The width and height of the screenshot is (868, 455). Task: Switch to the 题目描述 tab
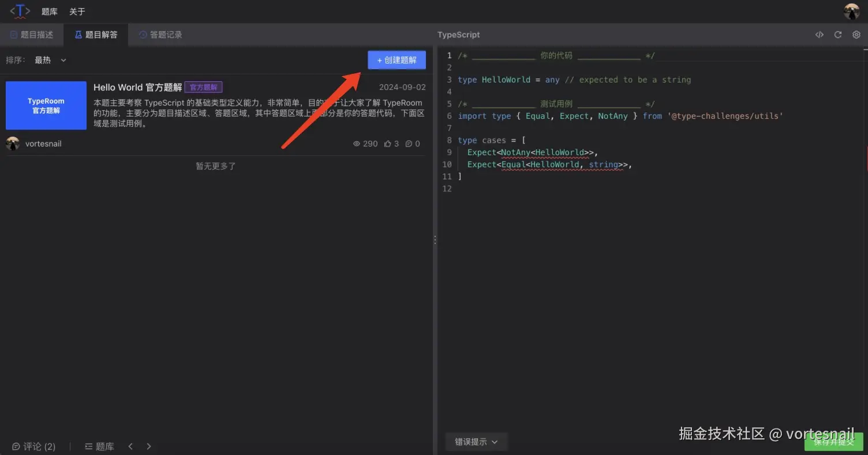[x=32, y=35]
